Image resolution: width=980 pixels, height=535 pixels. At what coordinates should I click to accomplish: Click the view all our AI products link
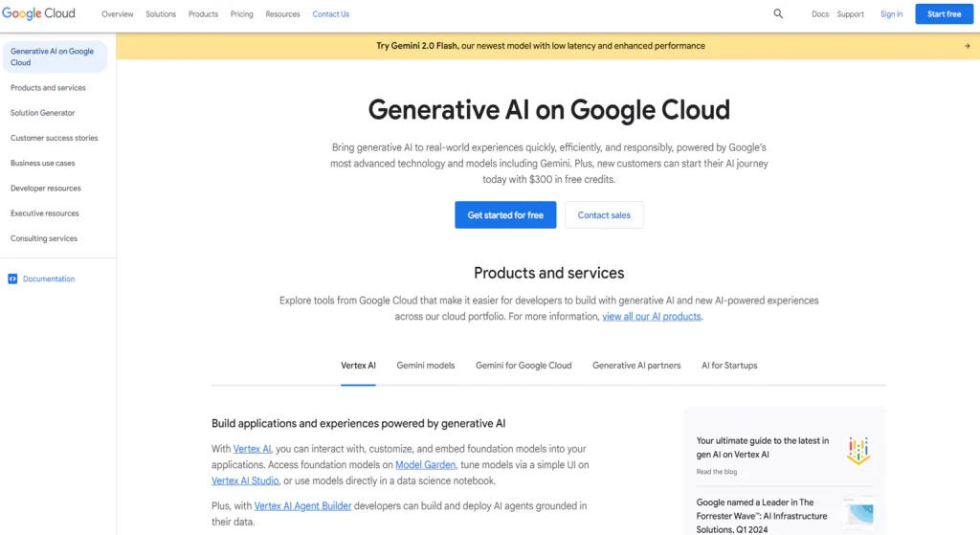[x=651, y=316]
